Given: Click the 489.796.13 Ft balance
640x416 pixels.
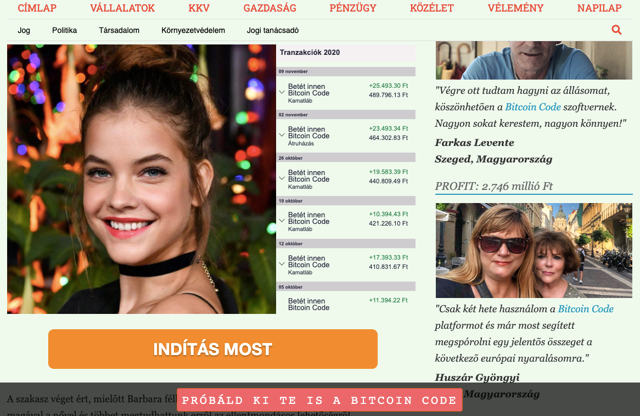Looking at the screenshot, I should pyautogui.click(x=388, y=95).
